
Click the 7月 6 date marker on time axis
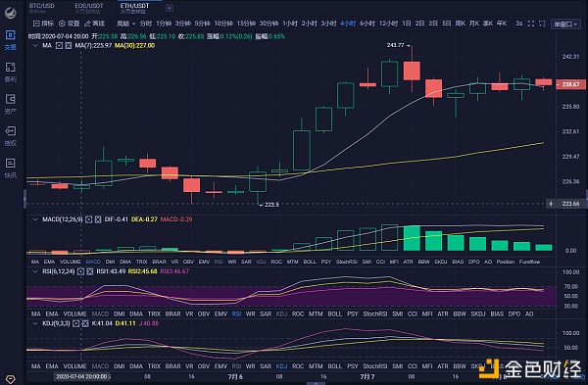[235, 376]
